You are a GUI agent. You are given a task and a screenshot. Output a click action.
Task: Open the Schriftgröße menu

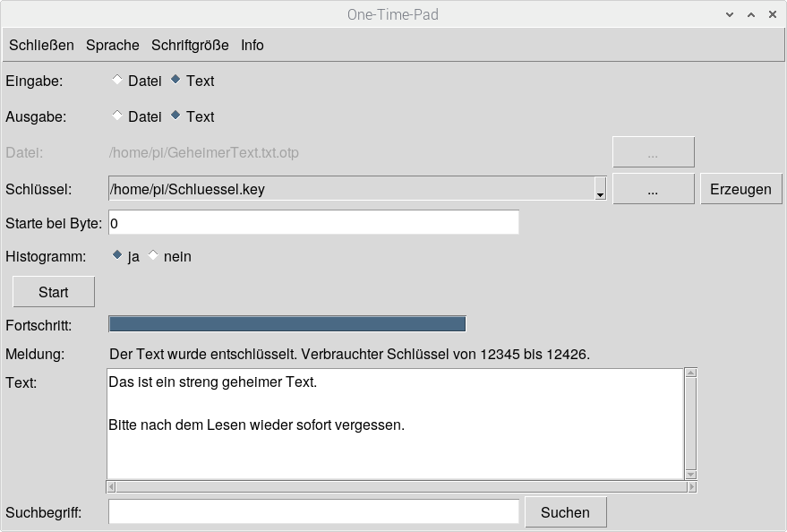190,45
